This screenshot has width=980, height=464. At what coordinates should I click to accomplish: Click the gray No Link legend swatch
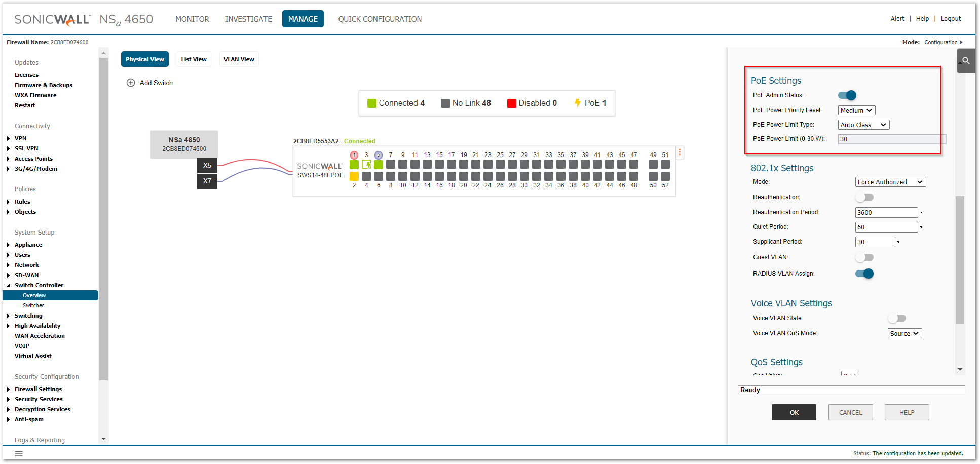point(445,103)
